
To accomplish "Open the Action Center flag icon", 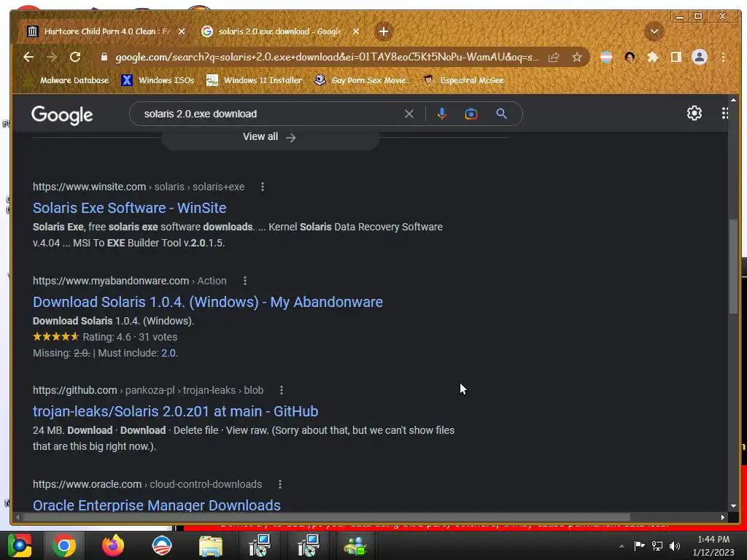I will pyautogui.click(x=639, y=545).
